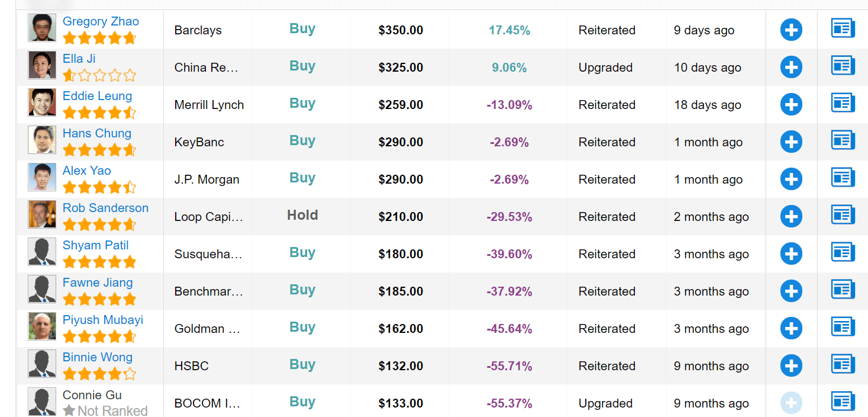Image resolution: width=868 pixels, height=417 pixels.
Task: Click the Hold rating for Loop Capital
Action: tap(302, 215)
